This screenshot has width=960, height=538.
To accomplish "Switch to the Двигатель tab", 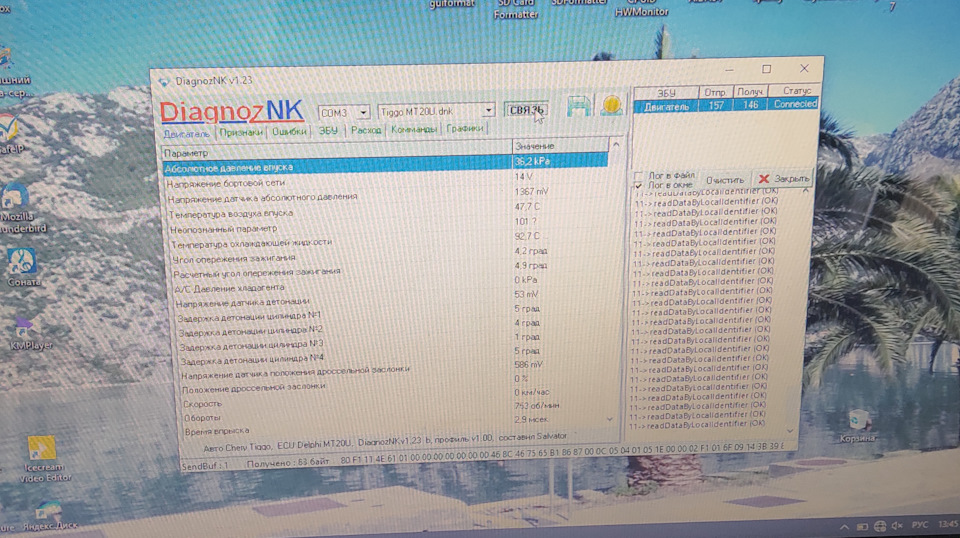I will 186,133.
